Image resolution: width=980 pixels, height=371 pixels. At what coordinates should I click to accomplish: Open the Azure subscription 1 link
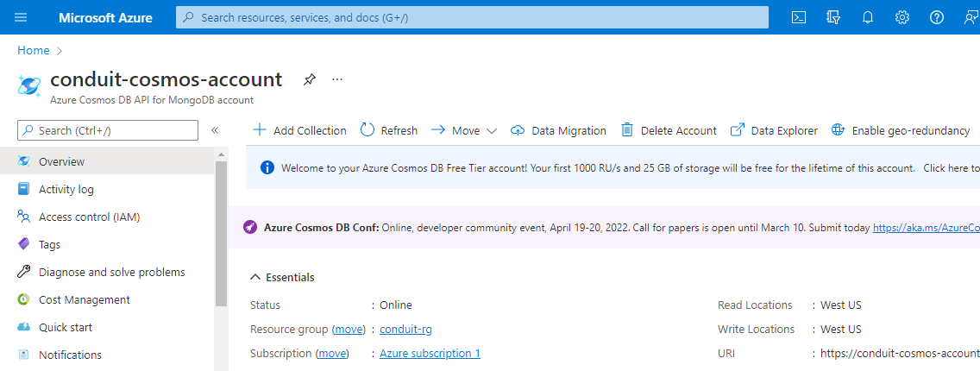pos(430,354)
